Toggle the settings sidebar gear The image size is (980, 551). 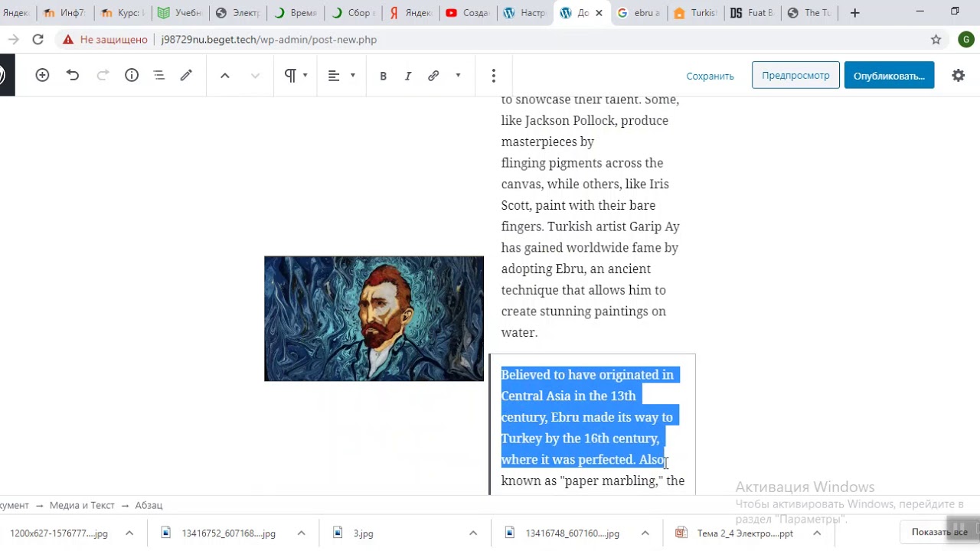coord(958,75)
